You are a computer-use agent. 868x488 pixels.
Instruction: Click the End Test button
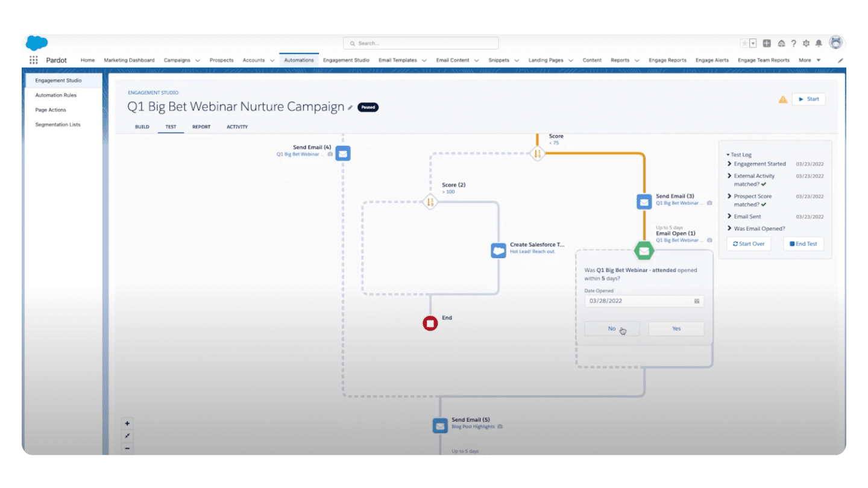coord(804,244)
